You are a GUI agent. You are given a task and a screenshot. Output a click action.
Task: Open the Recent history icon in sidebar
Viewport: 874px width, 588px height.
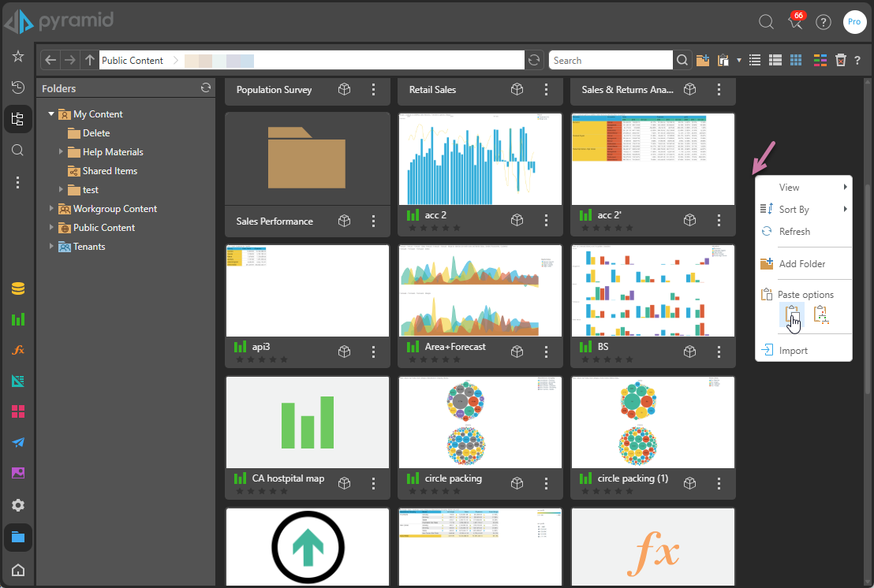click(17, 87)
